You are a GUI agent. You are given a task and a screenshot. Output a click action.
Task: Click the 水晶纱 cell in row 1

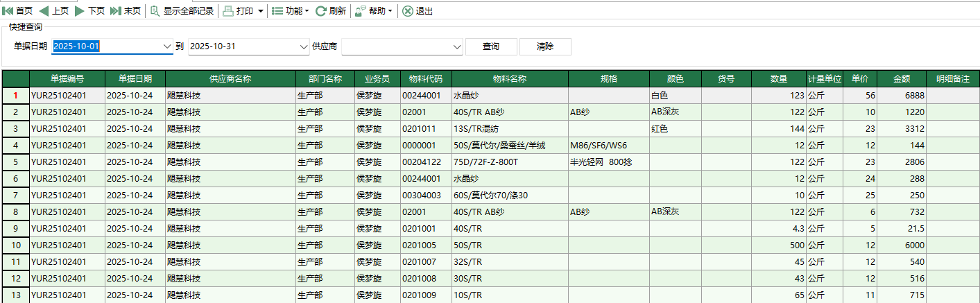(510, 95)
